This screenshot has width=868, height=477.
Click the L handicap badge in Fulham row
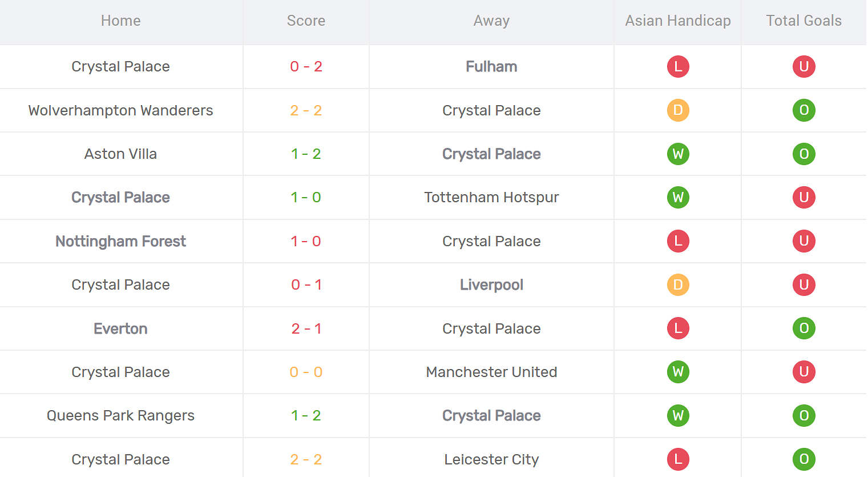[x=678, y=67]
